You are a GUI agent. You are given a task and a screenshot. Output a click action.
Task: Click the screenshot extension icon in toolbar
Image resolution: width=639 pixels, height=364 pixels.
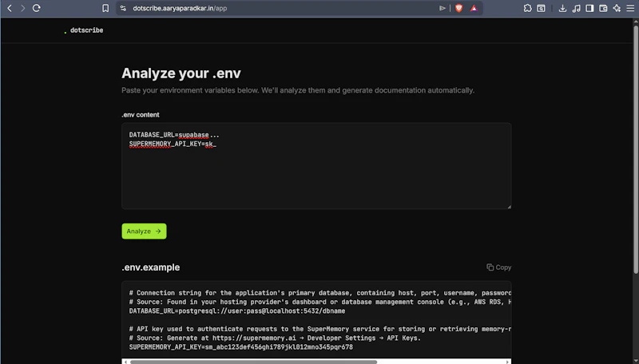541,8
